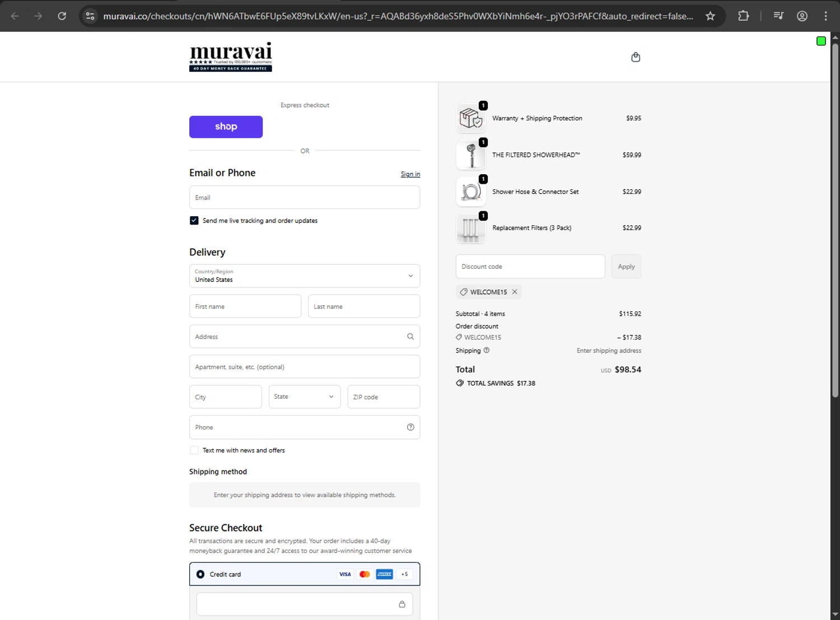Click Shower Hose & Connector Set thumbnail

(471, 192)
